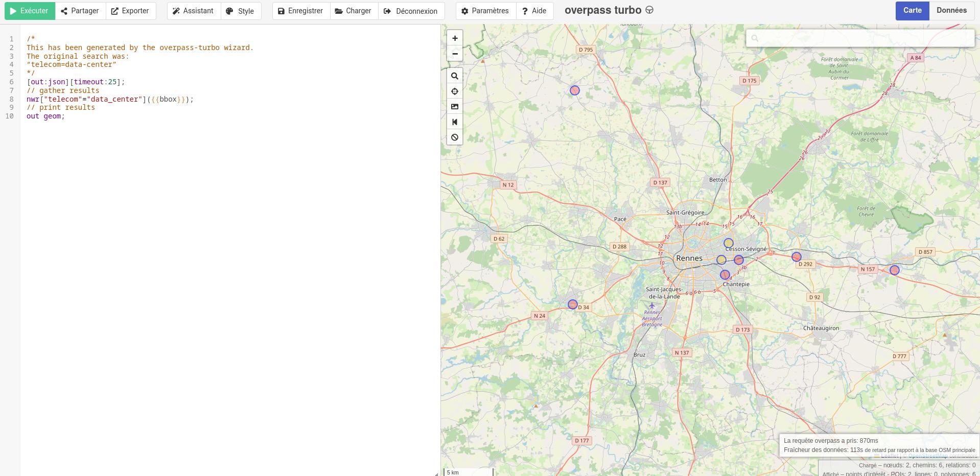Toggle wide map view control

pyautogui.click(x=455, y=122)
